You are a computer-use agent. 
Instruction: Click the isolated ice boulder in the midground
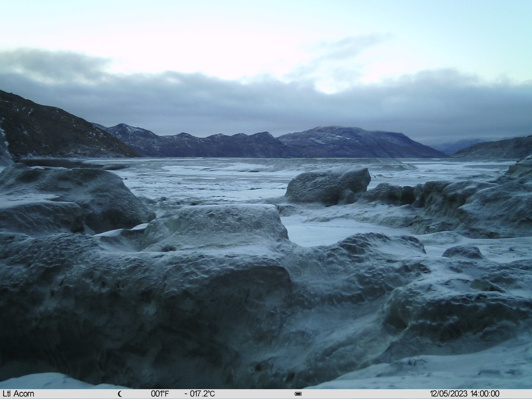328,186
